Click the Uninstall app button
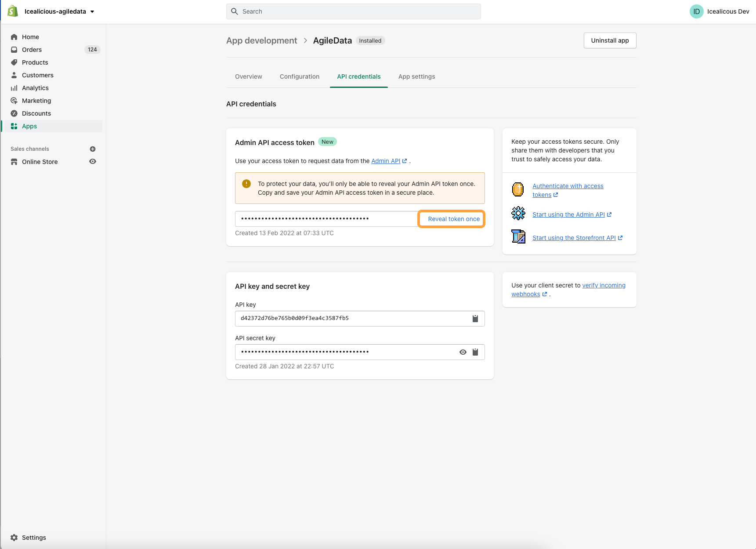 (x=610, y=40)
